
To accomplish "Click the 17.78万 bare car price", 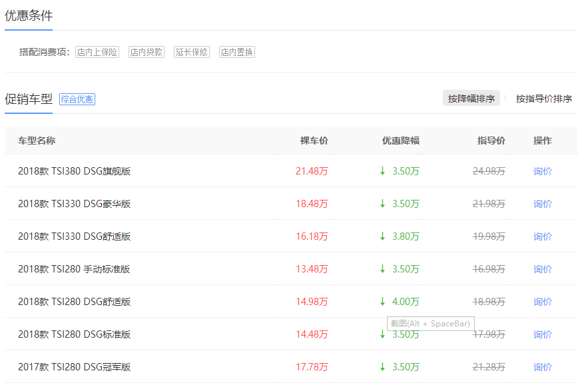I will (312, 367).
